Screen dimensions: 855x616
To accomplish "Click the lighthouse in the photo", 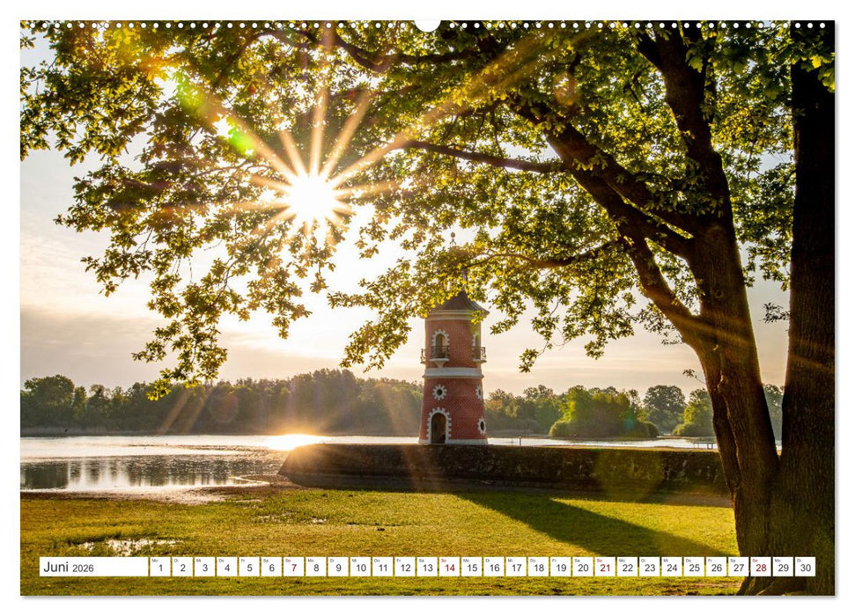I will (x=454, y=378).
